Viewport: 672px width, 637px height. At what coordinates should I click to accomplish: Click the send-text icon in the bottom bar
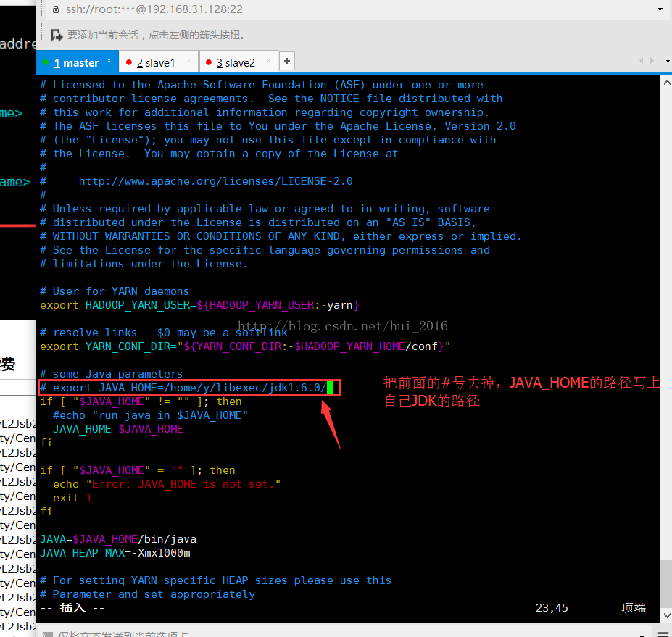[48, 633]
